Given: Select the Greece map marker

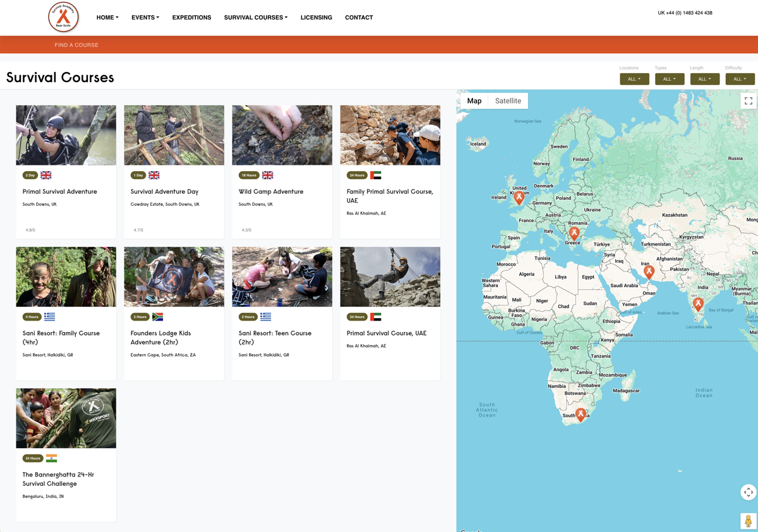Looking at the screenshot, I should click(x=574, y=233).
